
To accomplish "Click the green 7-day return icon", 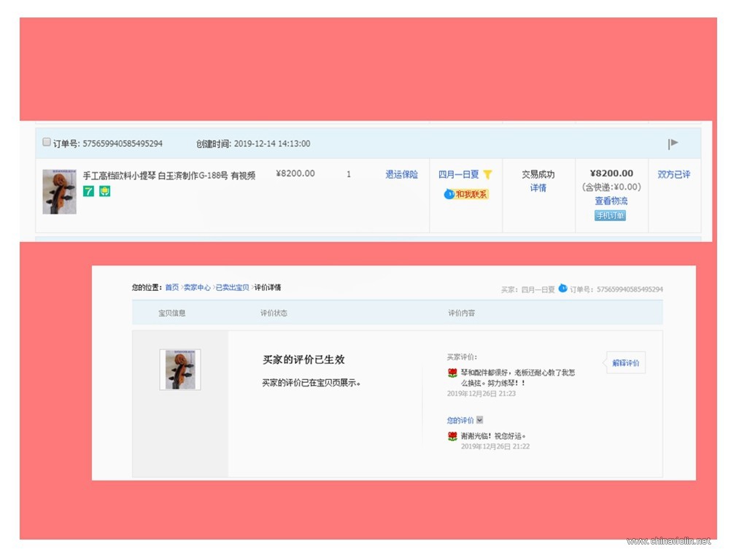I will pyautogui.click(x=88, y=191).
